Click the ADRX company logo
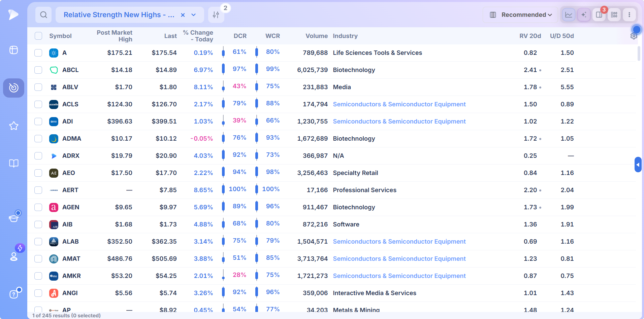This screenshot has width=644, height=319. [54, 156]
